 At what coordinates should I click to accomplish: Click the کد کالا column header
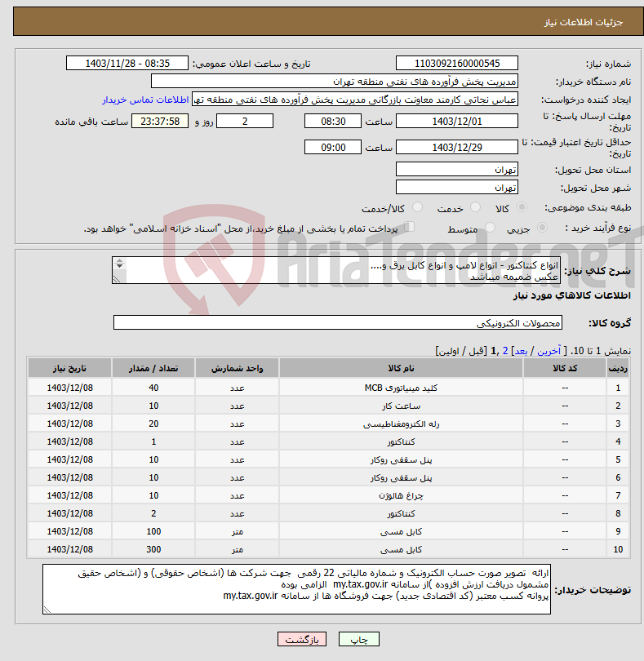pos(565,368)
